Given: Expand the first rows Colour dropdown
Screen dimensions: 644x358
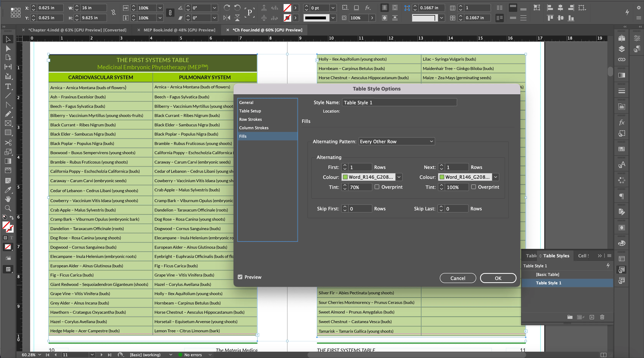Looking at the screenshot, I should pyautogui.click(x=399, y=177).
